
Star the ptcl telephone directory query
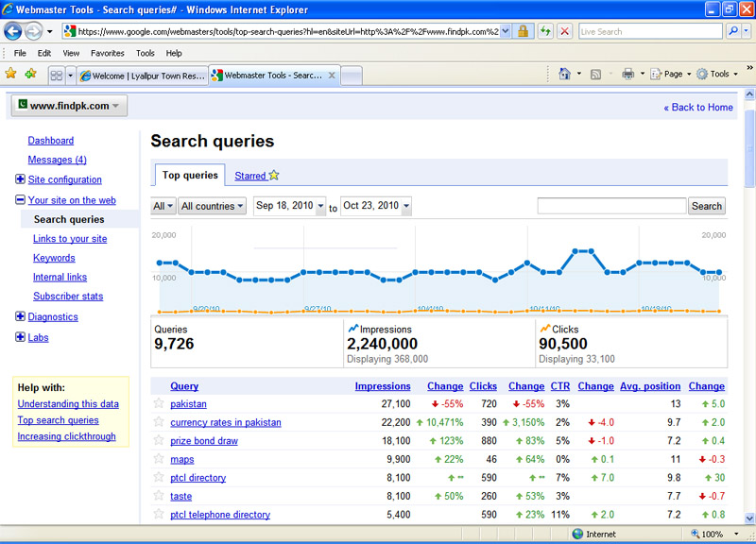[159, 514]
